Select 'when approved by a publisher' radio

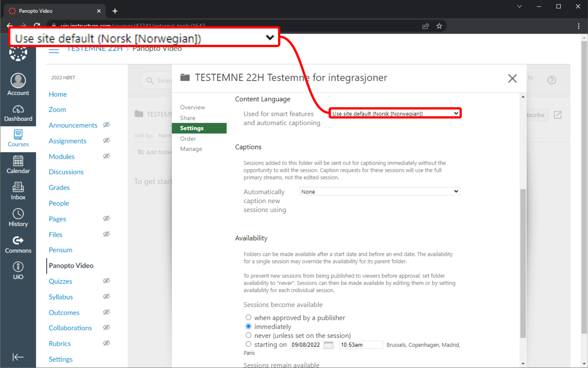point(248,317)
